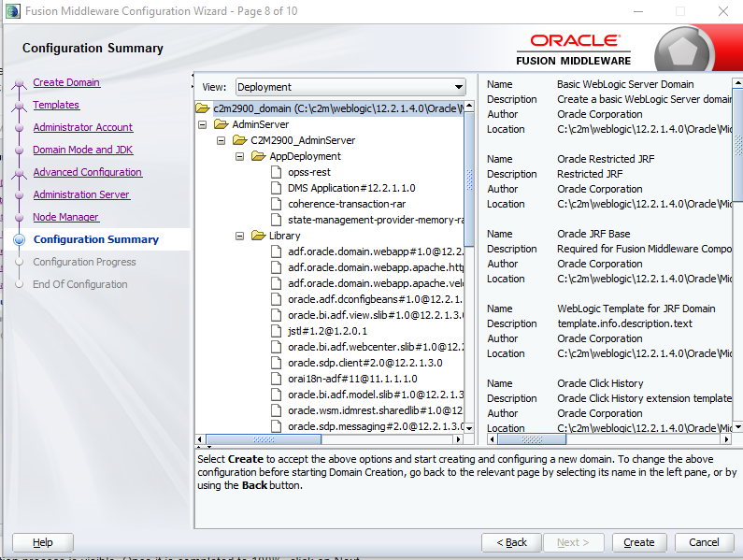743x560 pixels.
Task: Collapse the C2M2900_AdminServer tree node
Action: pos(221,141)
